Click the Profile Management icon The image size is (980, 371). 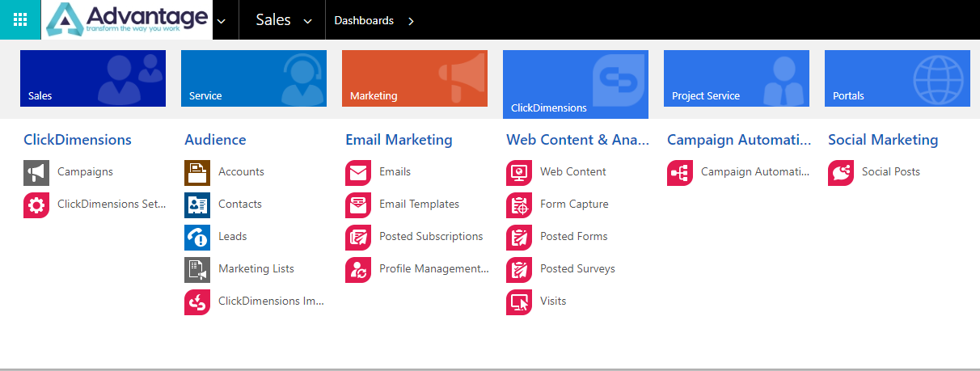tap(358, 270)
